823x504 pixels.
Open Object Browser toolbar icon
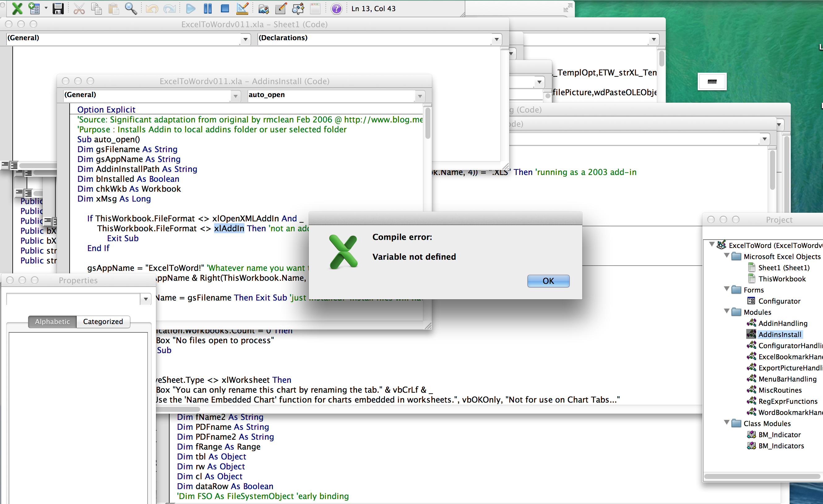point(298,8)
